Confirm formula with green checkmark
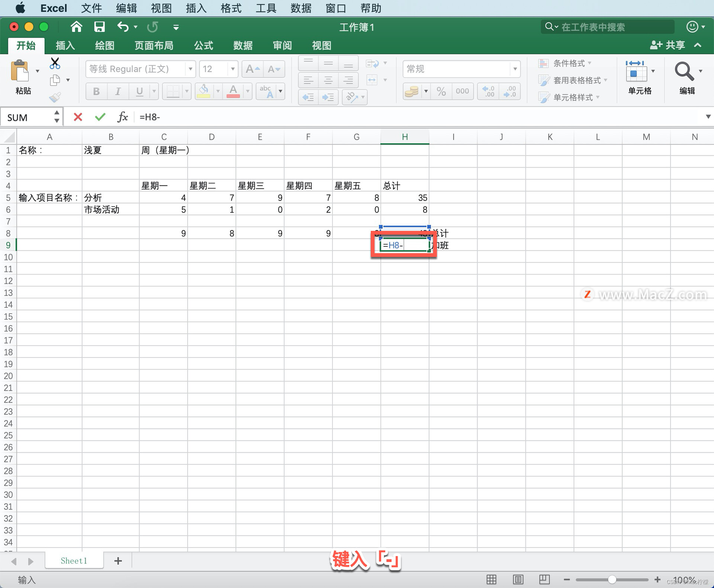This screenshot has height=588, width=714. pyautogui.click(x=100, y=117)
